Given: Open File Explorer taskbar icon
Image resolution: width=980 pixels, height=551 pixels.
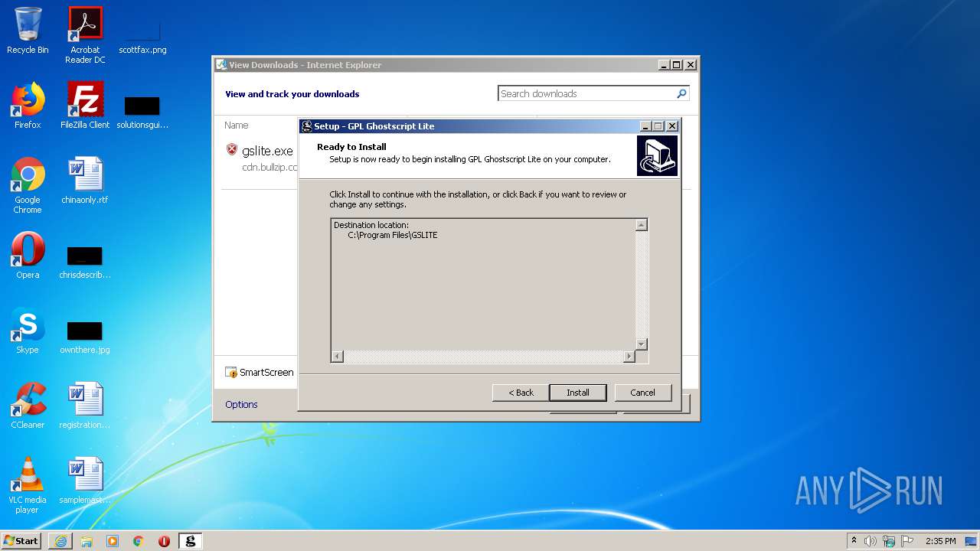Looking at the screenshot, I should click(87, 541).
